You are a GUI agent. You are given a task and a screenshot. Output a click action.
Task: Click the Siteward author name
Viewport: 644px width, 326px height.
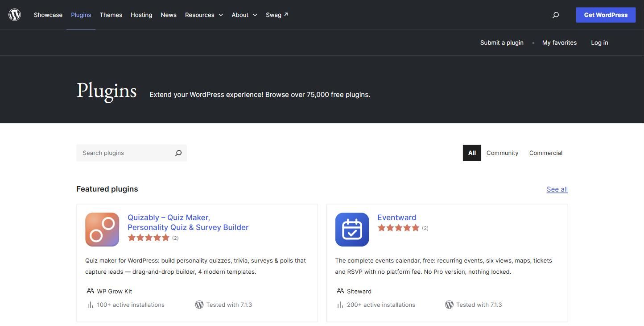coord(359,291)
